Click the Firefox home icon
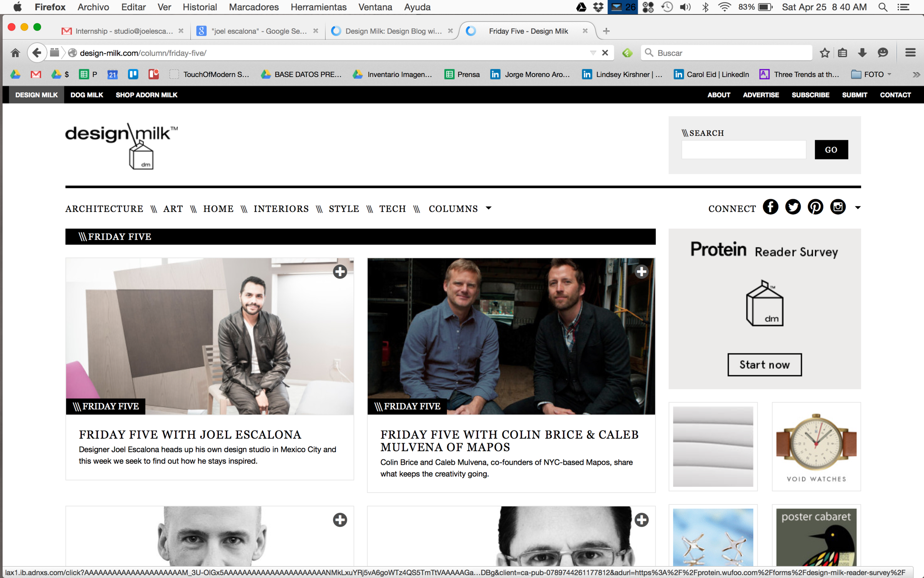 [x=15, y=53]
